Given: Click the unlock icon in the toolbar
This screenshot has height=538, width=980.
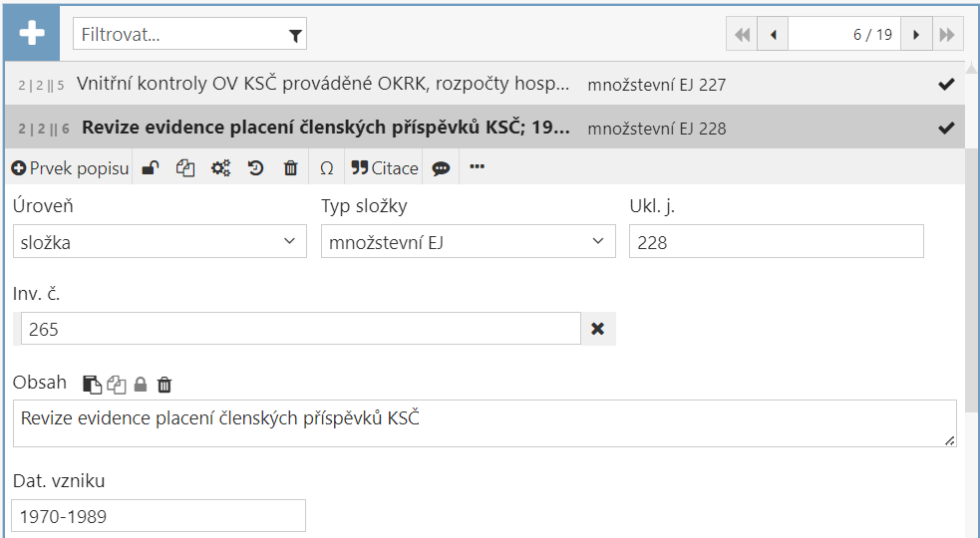Looking at the screenshot, I should (150, 168).
